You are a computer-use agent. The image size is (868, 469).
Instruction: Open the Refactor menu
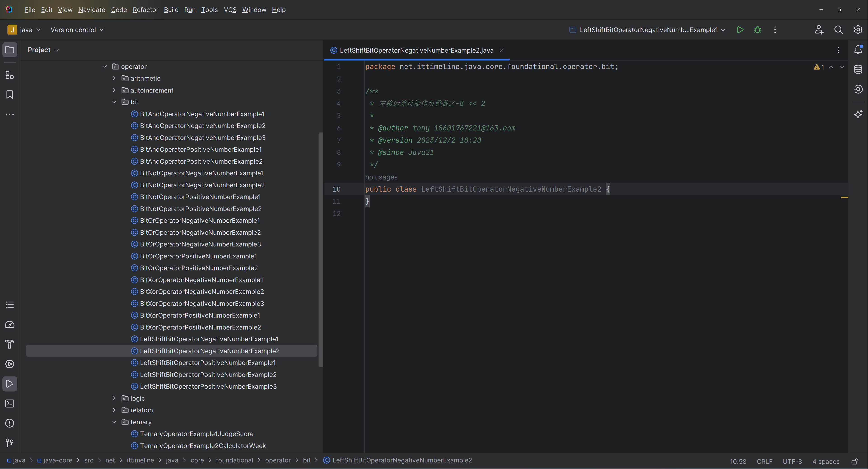[x=145, y=10]
